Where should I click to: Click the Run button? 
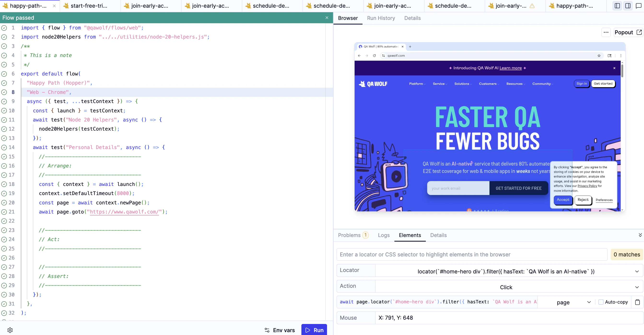pos(314,330)
